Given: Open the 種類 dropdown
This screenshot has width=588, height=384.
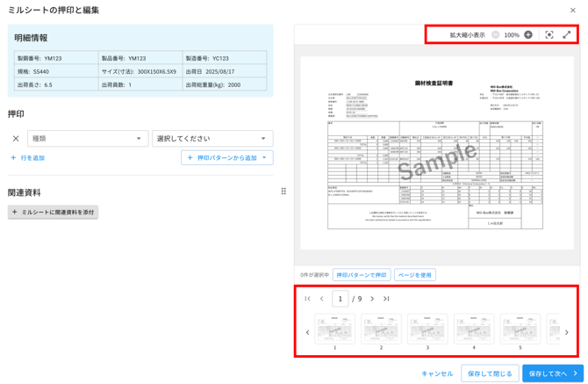Looking at the screenshot, I should 88,139.
